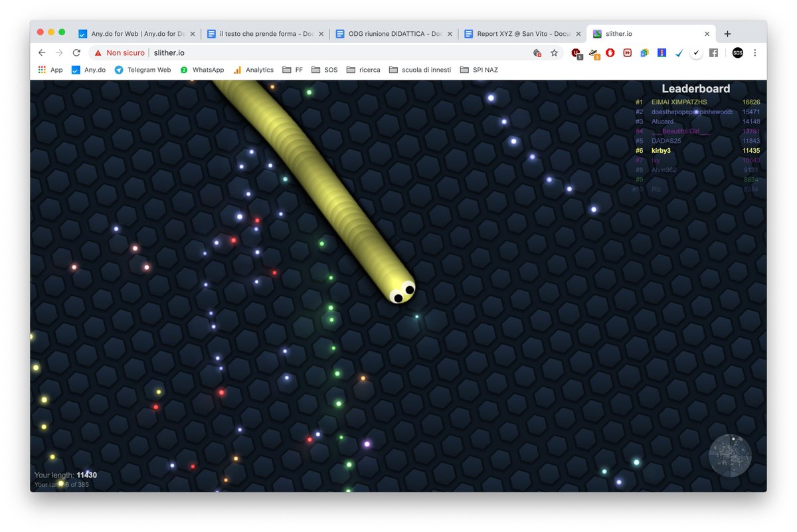Click leaderboard entry Alvin362

pos(665,170)
